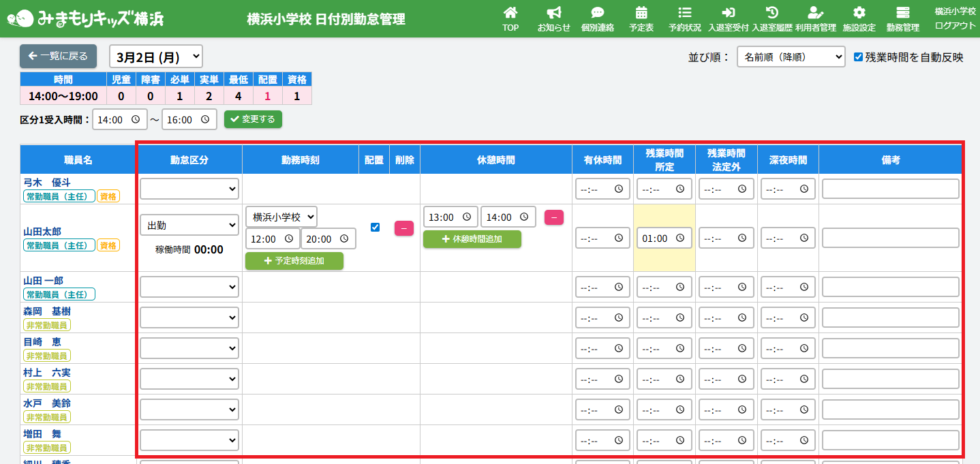Open the date dropdown showing 3月2日 (月)
The height and width of the screenshot is (464, 980).
point(156,57)
